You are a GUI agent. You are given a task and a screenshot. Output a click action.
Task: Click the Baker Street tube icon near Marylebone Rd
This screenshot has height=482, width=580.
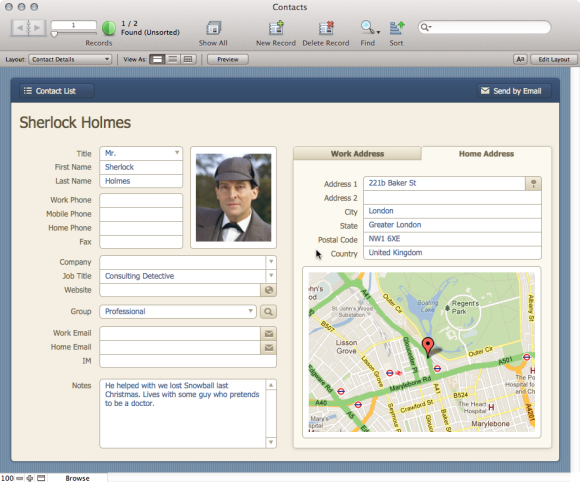(x=437, y=368)
